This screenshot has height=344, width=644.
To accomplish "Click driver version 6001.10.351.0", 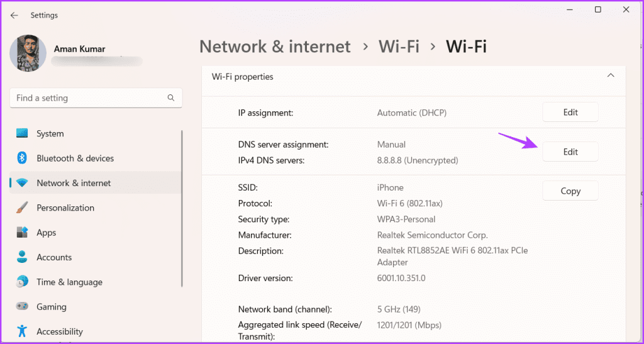I will pyautogui.click(x=401, y=278).
